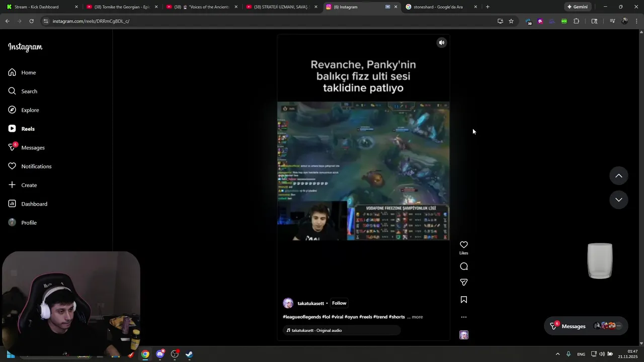
Task: Toggle the microphone tray icon
Action: coord(569,354)
